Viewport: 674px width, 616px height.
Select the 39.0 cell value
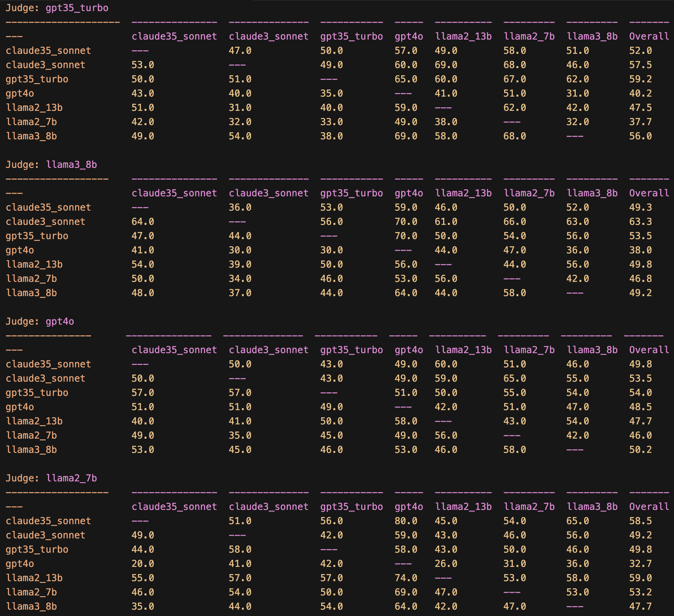click(240, 264)
